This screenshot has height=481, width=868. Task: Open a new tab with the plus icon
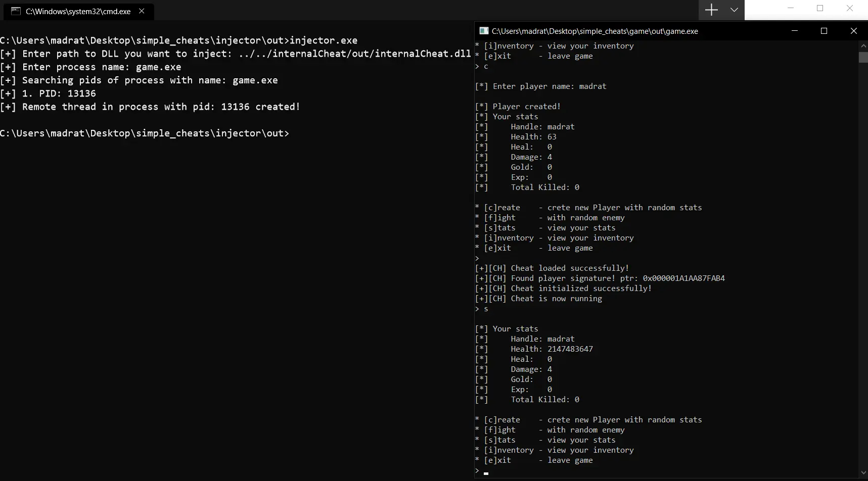click(711, 10)
